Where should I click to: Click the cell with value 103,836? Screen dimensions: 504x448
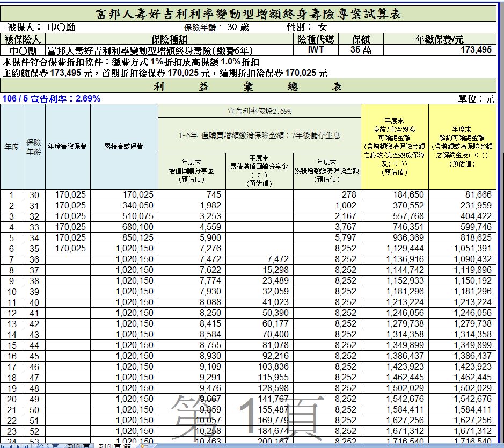pos(259,367)
